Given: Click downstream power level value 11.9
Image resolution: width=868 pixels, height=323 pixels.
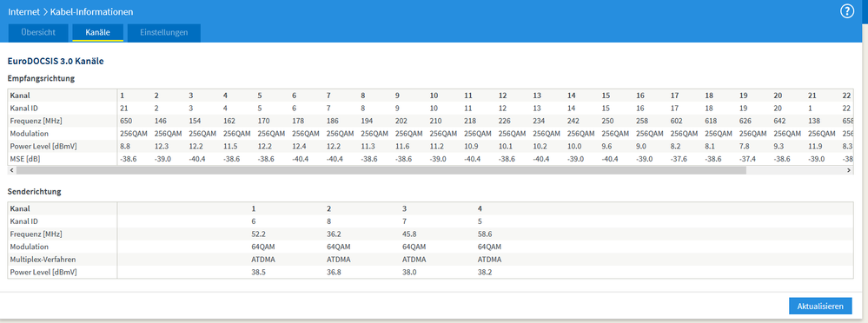Looking at the screenshot, I should (x=814, y=146).
